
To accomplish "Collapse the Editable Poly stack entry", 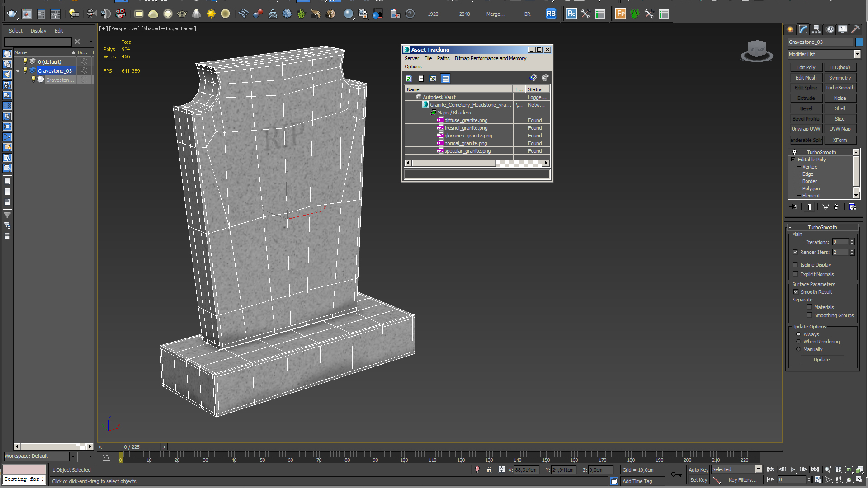I will click(x=793, y=160).
